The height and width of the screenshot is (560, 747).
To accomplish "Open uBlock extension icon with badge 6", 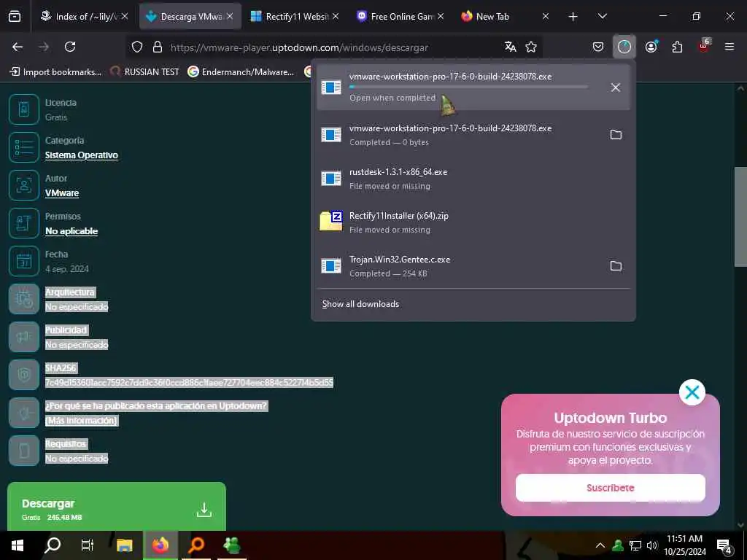I will click(704, 46).
